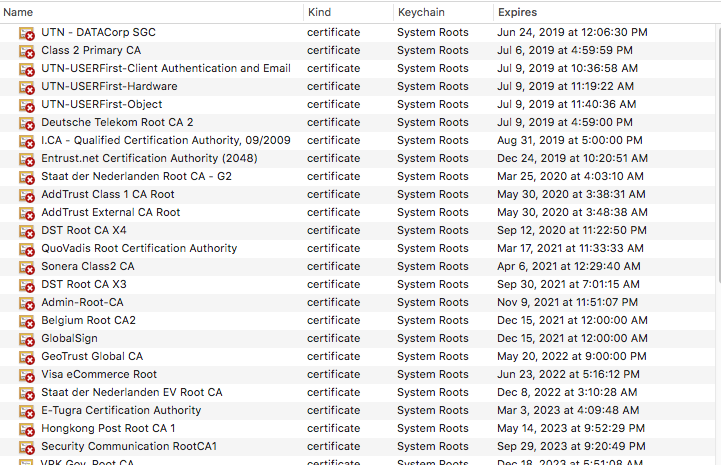Click the Staat der Nederlanden EV Root CA icon
This screenshot has width=721, height=465.
27,393
